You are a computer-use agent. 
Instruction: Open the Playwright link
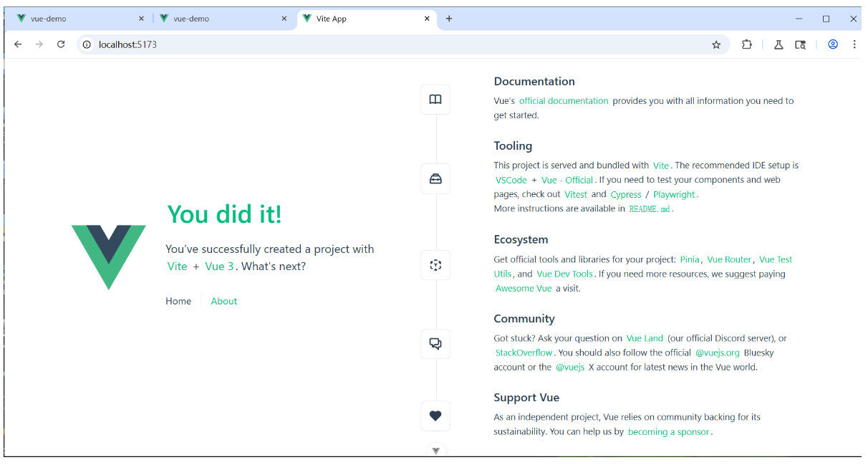tap(674, 194)
